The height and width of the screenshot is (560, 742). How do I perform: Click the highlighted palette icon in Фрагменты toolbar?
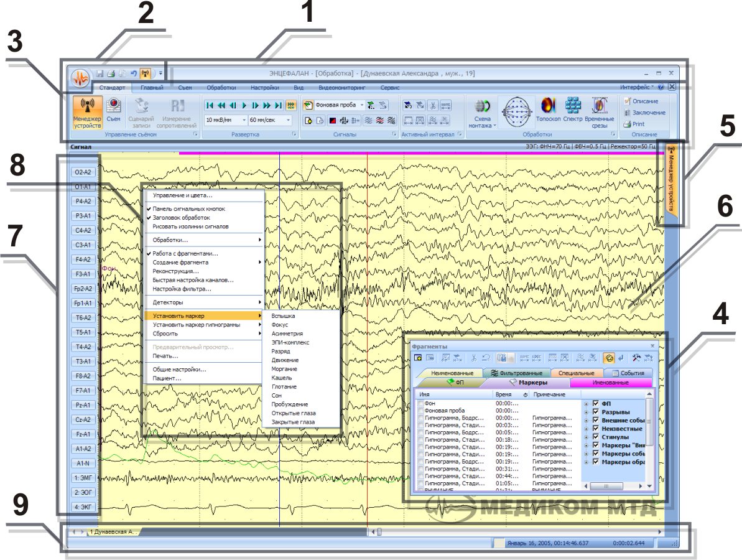[x=609, y=358]
